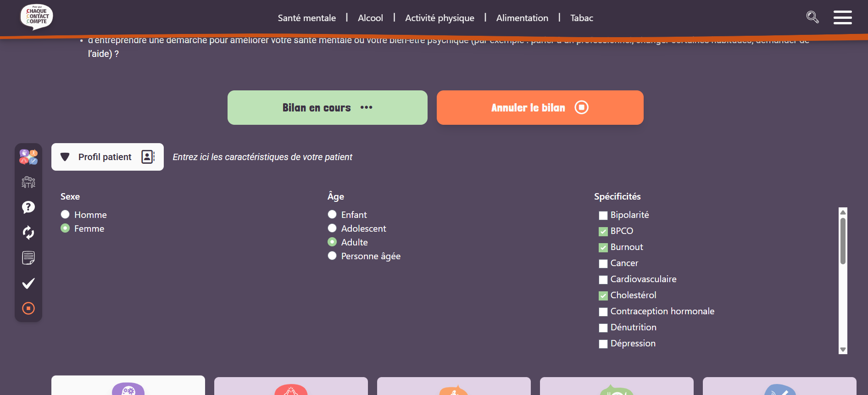
Task: Tick the Cancer checkbox
Action: tap(603, 264)
